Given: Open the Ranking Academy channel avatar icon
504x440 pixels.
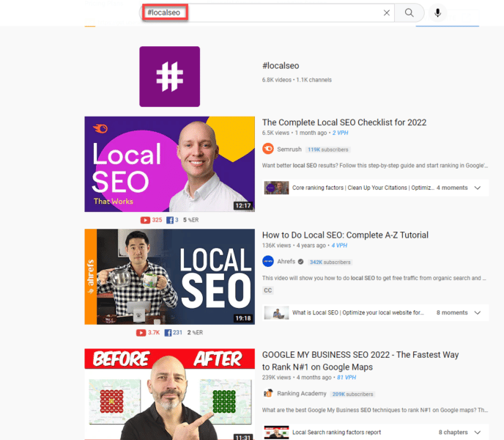Looking at the screenshot, I should (268, 393).
